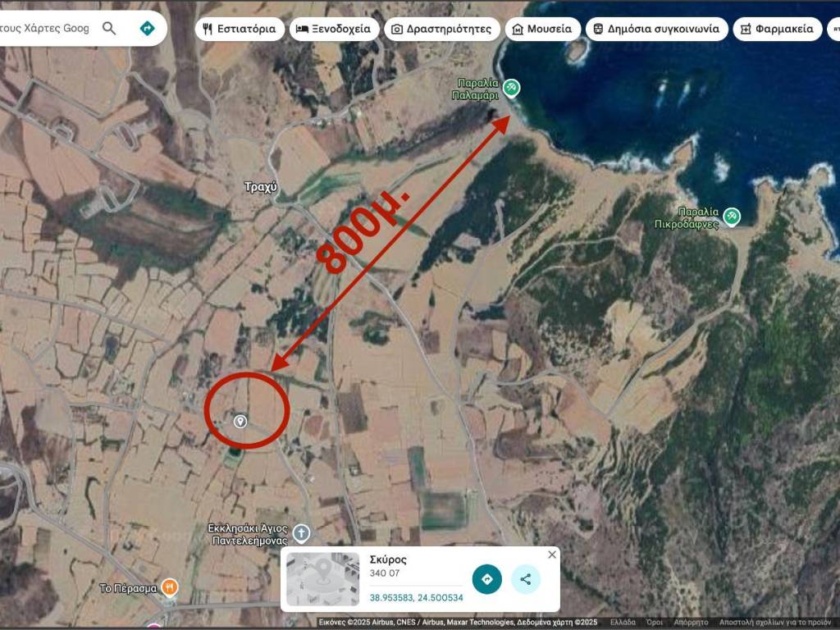Choose the Μουσεία category chip
840x630 pixels.
tap(542, 29)
